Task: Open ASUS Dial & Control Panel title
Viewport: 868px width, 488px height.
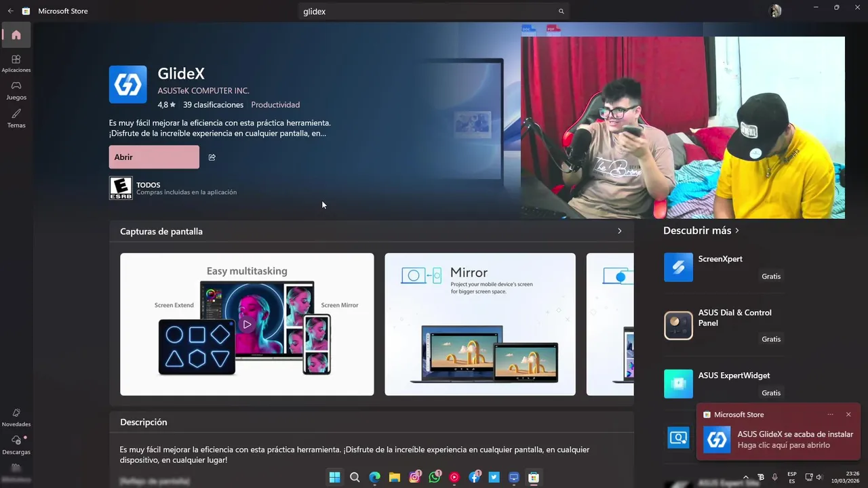Action: (735, 318)
